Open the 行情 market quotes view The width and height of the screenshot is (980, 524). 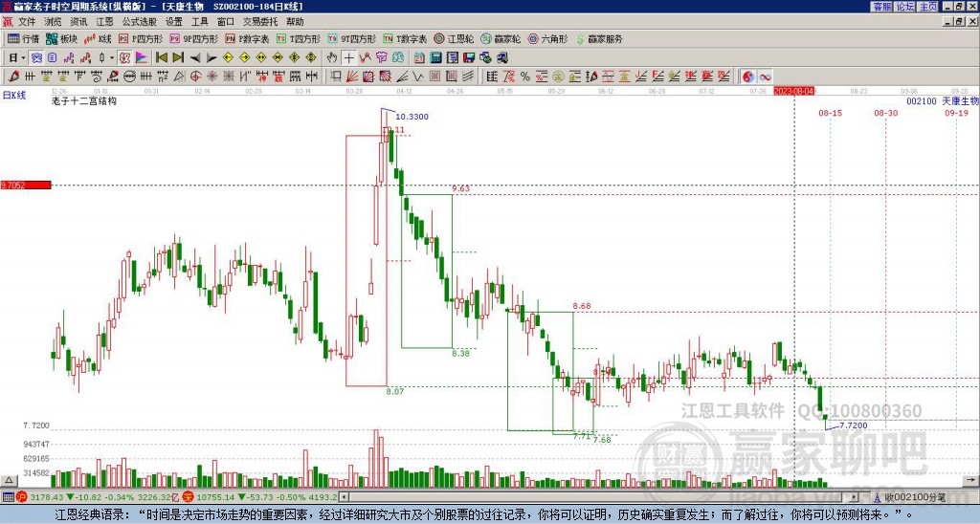23,38
